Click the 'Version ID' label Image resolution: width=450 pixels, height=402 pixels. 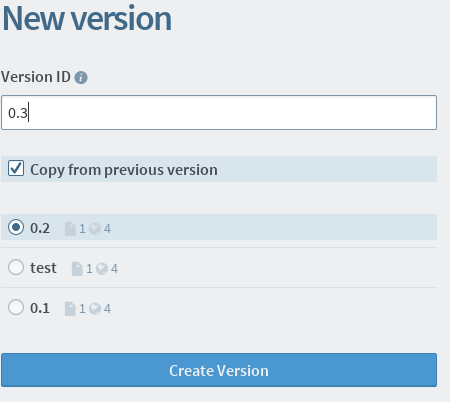(36, 77)
